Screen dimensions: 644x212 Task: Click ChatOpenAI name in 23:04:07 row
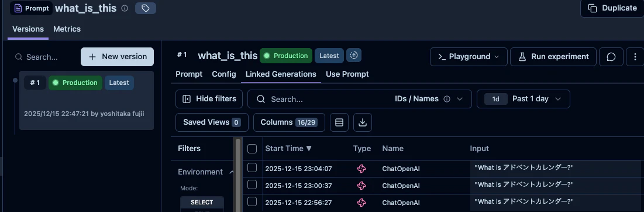pyautogui.click(x=401, y=169)
